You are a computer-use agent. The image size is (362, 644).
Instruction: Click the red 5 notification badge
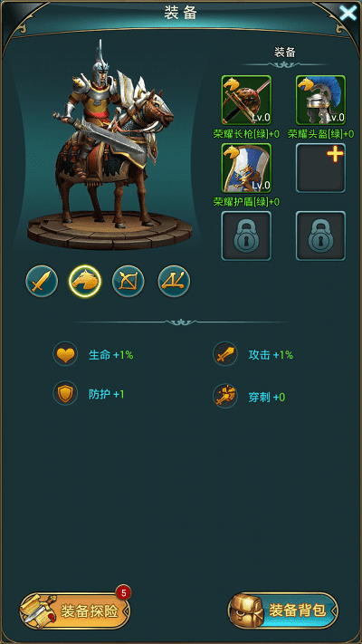click(124, 592)
